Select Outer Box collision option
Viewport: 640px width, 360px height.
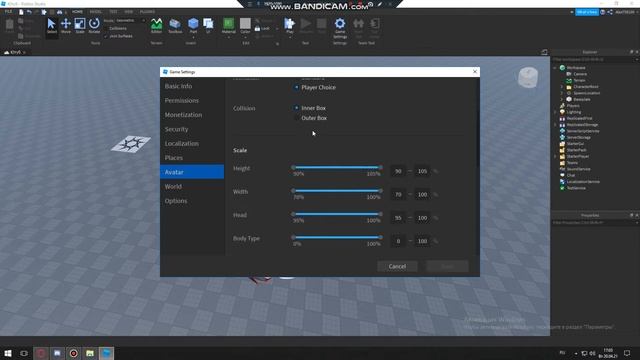[x=296, y=118]
